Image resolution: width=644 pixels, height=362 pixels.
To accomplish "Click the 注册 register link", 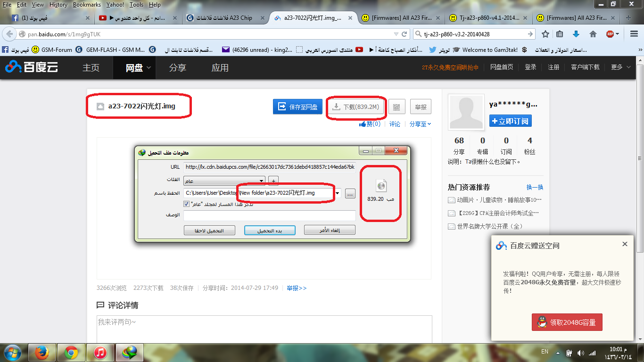I will point(553,67).
